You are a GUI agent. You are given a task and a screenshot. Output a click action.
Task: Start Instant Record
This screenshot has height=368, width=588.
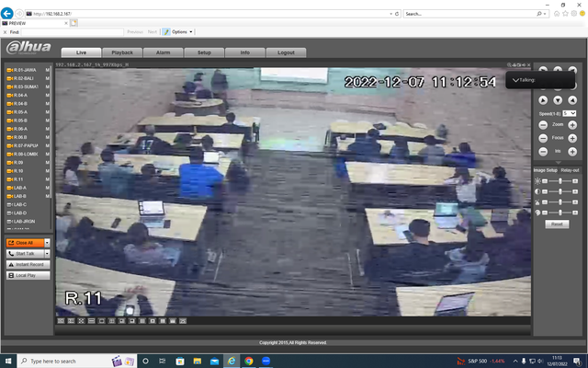point(28,264)
